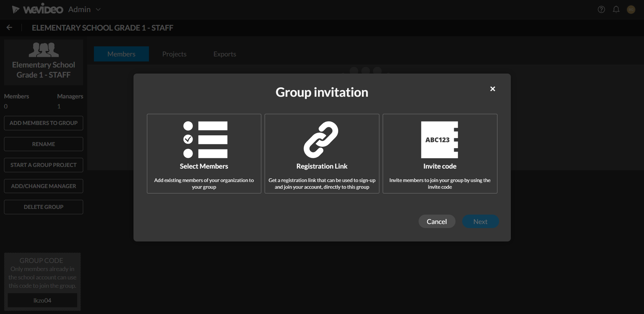Click the Next button in the dialog

(480, 221)
